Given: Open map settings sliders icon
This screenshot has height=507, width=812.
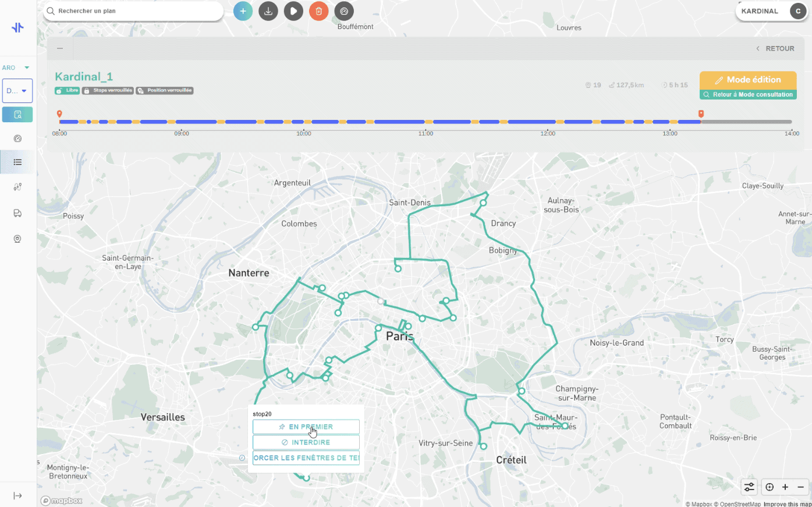Looking at the screenshot, I should click(749, 487).
